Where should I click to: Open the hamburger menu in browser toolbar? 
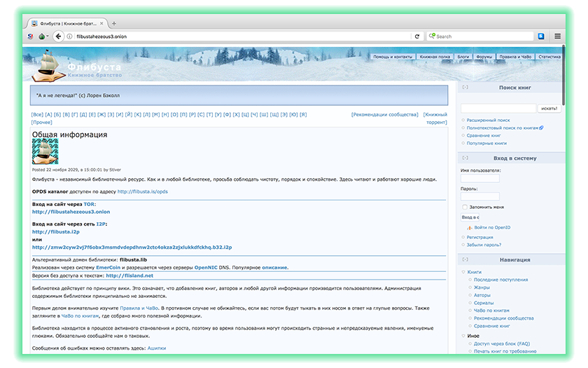pyautogui.click(x=558, y=36)
